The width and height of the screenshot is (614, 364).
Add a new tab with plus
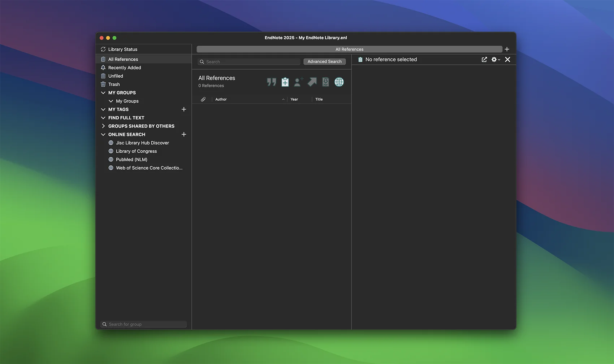click(x=507, y=49)
